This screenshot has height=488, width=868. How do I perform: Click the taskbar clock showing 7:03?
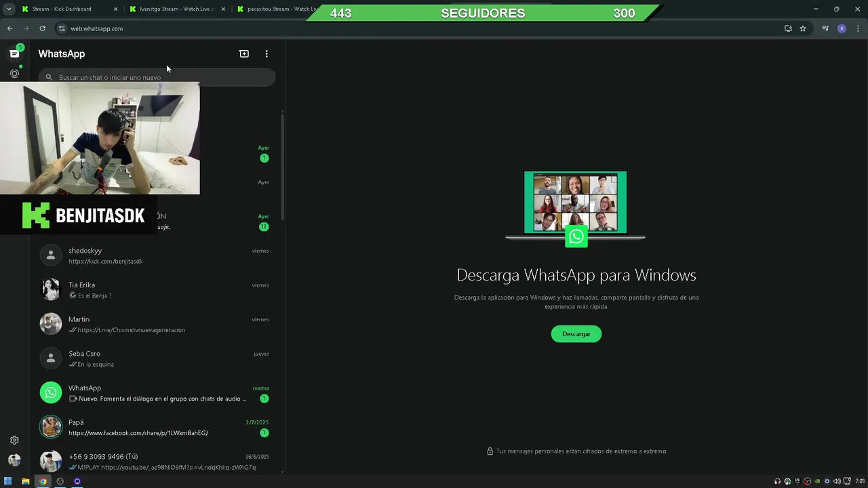coord(859,481)
